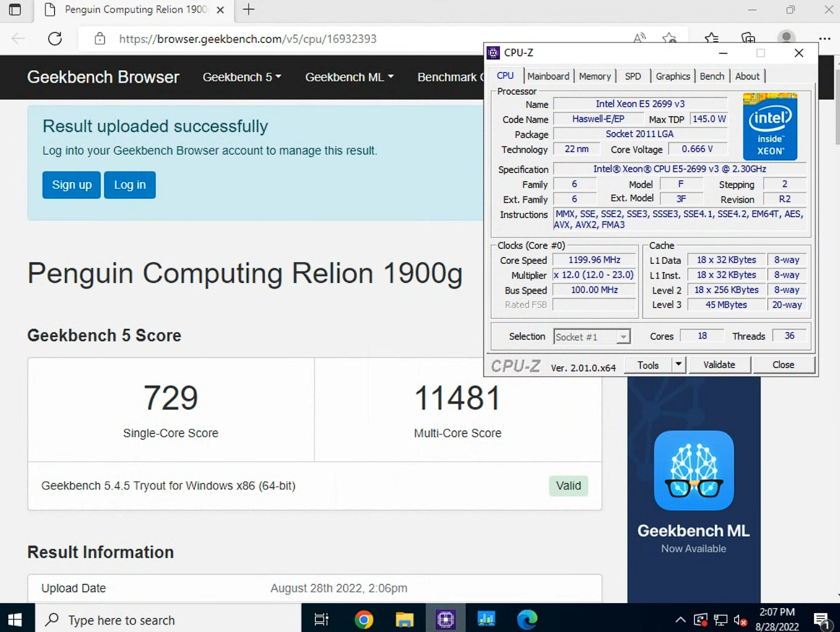Click the Close button in CPU-Z

pyautogui.click(x=783, y=364)
